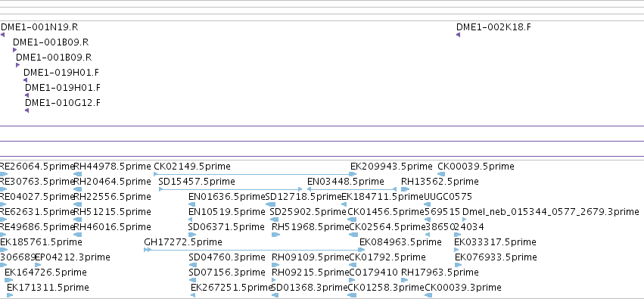Click the EK164726.5prime arrow marker
644x299 pixels.
[x=8, y=280]
